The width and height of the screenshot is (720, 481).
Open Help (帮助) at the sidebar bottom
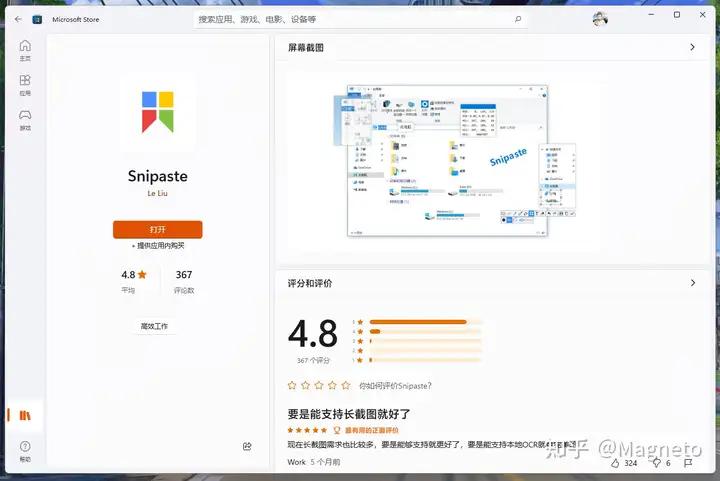25,450
